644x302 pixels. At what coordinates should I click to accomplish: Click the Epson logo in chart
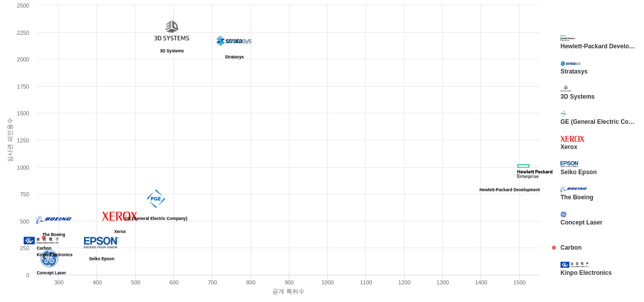[x=101, y=242]
